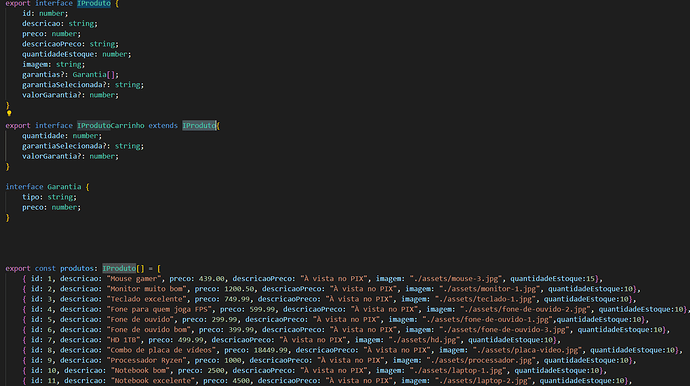Click 'valorGarantia?: number;' in IProdutoCarrinho

(70, 156)
